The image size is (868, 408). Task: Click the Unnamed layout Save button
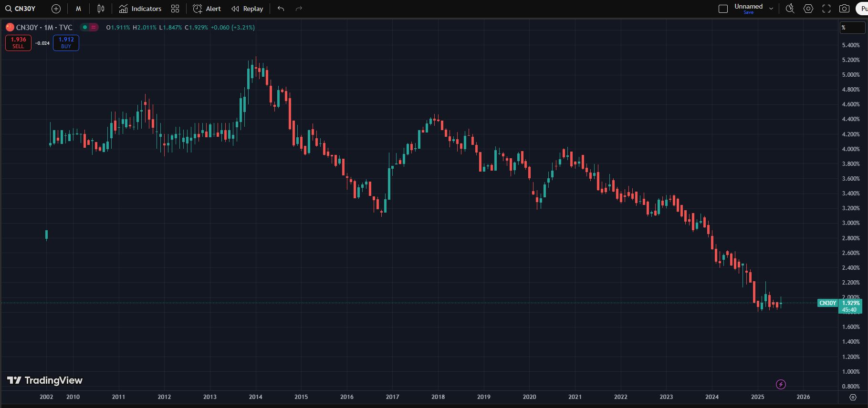click(748, 12)
